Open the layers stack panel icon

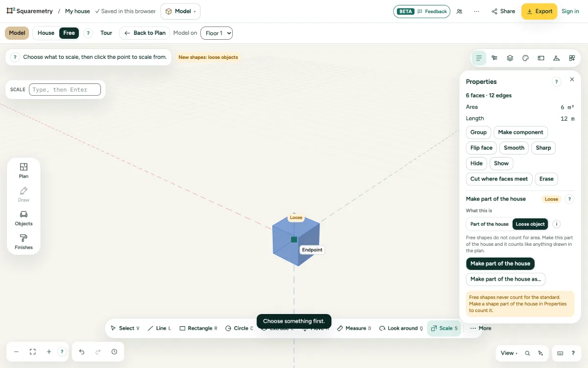click(510, 58)
